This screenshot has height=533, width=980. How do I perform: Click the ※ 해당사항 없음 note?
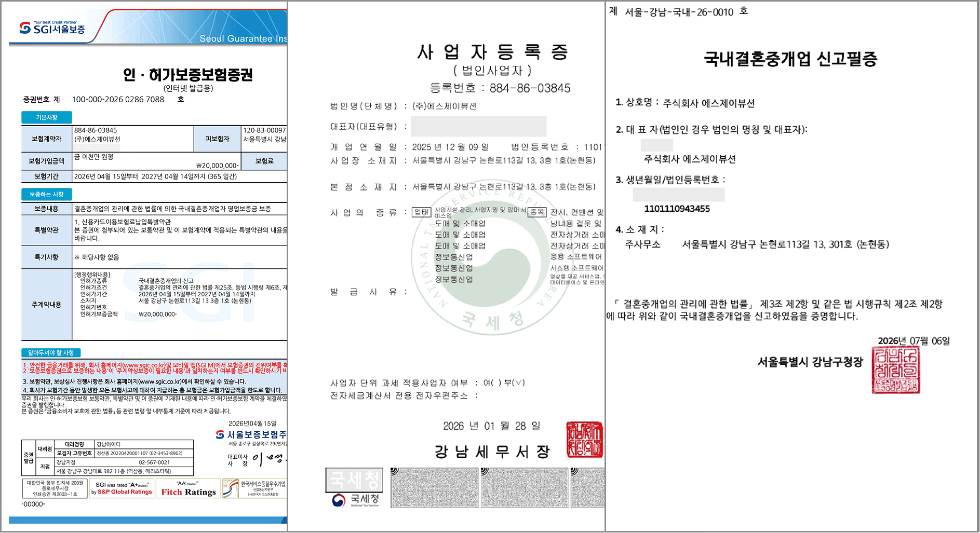tap(97, 257)
